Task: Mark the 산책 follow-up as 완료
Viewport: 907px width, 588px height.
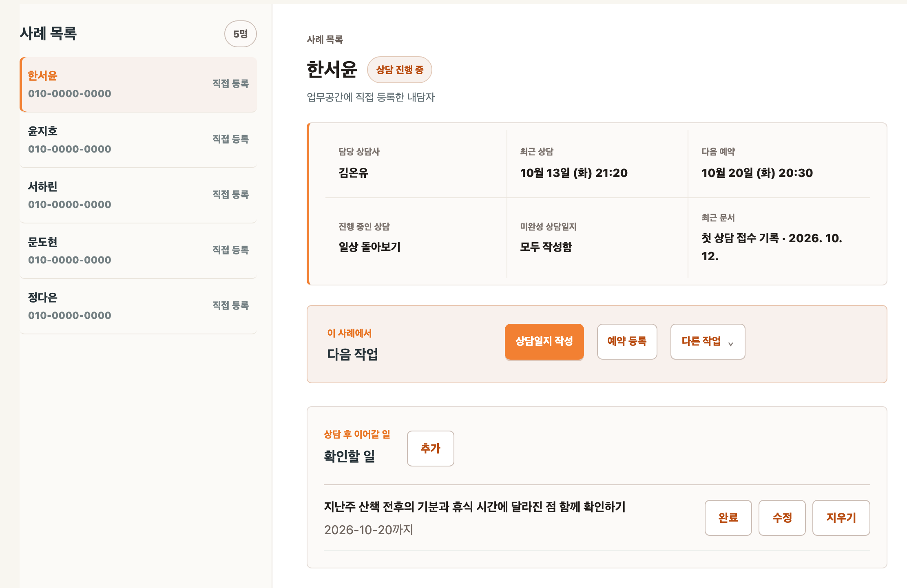Action: pyautogui.click(x=728, y=517)
